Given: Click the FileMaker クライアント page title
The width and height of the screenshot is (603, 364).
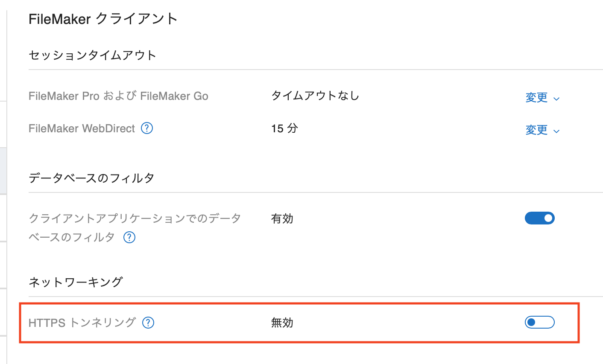Looking at the screenshot, I should (103, 19).
